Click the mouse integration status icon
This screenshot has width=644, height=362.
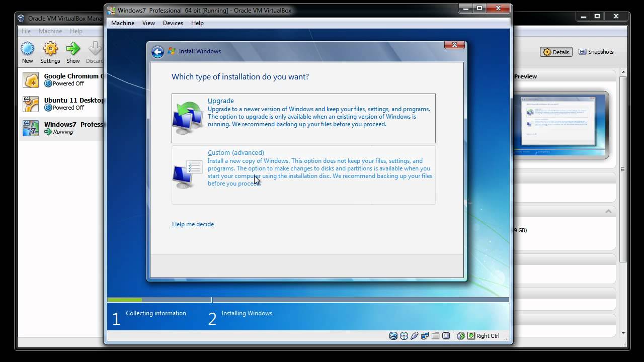tap(460, 336)
